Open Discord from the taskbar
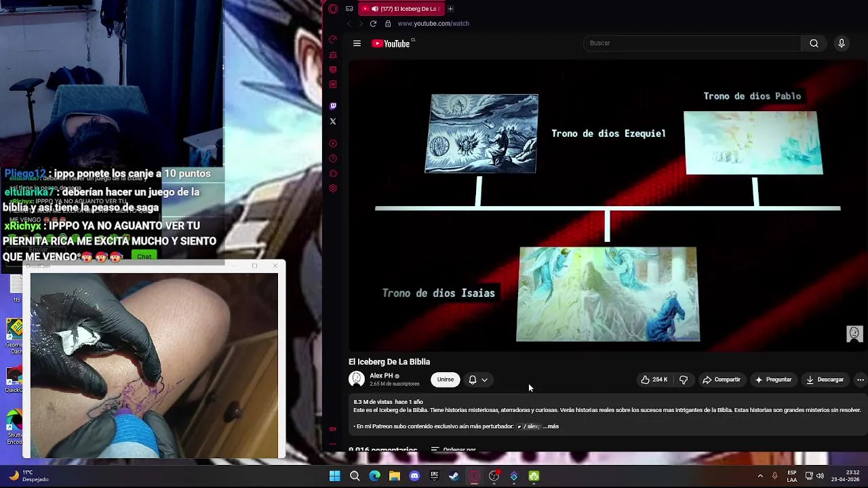The width and height of the screenshot is (868, 488). click(414, 476)
